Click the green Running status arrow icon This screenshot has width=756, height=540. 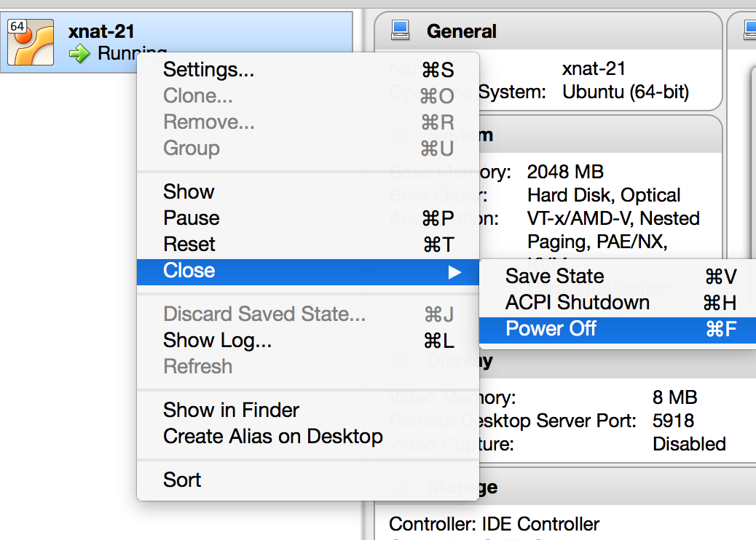(79, 53)
